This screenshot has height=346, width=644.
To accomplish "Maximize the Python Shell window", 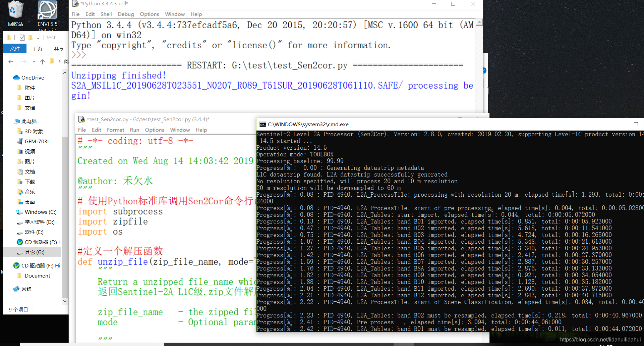I will pyautogui.click(x=453, y=4).
